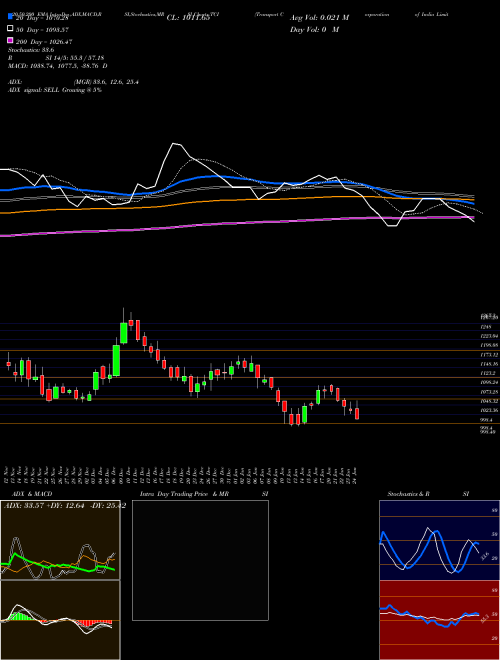This screenshot has width=500, height=660.
Task: Select the 'Stochastics: 33.6' value line
Action: (31, 50)
